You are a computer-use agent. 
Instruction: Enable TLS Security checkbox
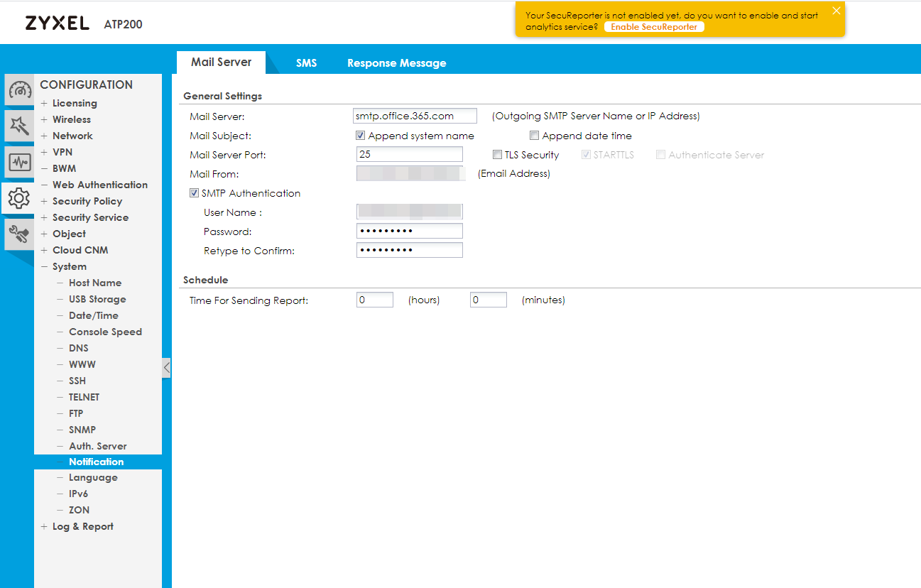point(498,155)
